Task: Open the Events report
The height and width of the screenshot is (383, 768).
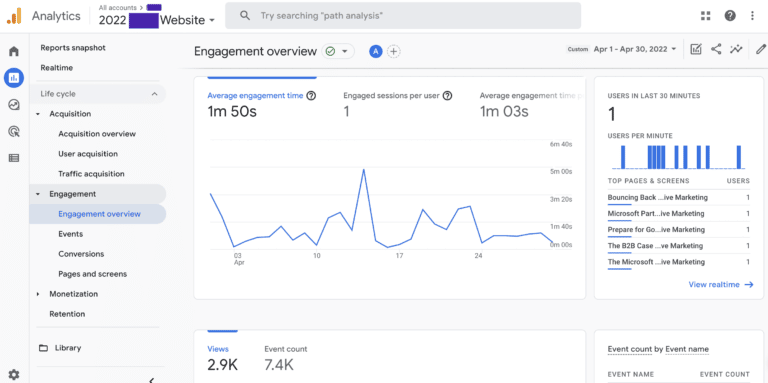Action: [71, 234]
